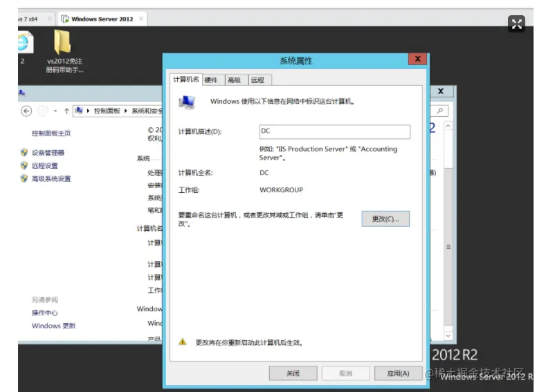537x392 pixels.
Task: Open 控制面板主页 link
Action: point(51,133)
